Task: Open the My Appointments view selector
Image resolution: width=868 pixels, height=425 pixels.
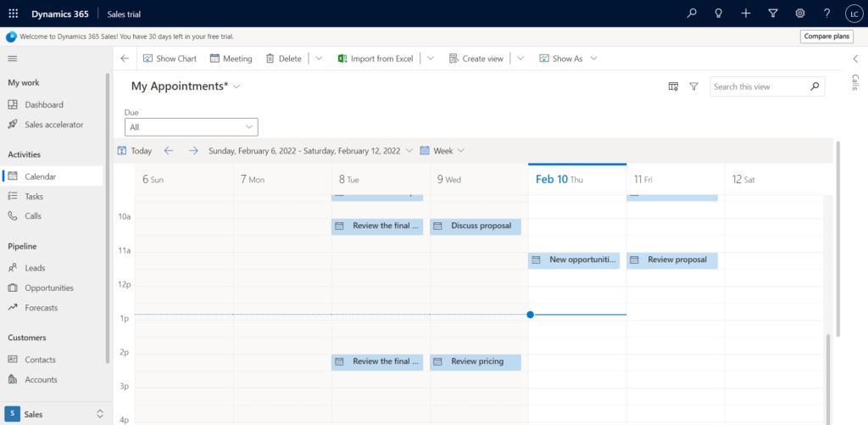Action: tap(186, 87)
